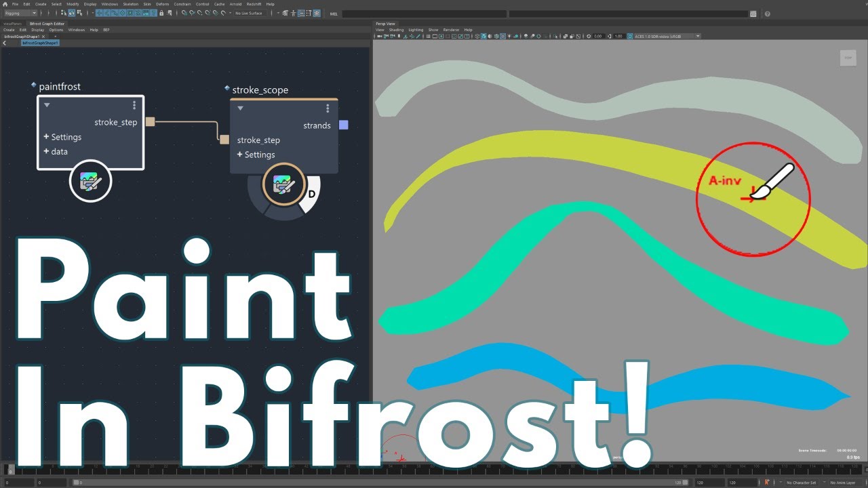This screenshot has height=488, width=868.
Task: Expand Settings on the paintfrost node
Action: point(62,137)
